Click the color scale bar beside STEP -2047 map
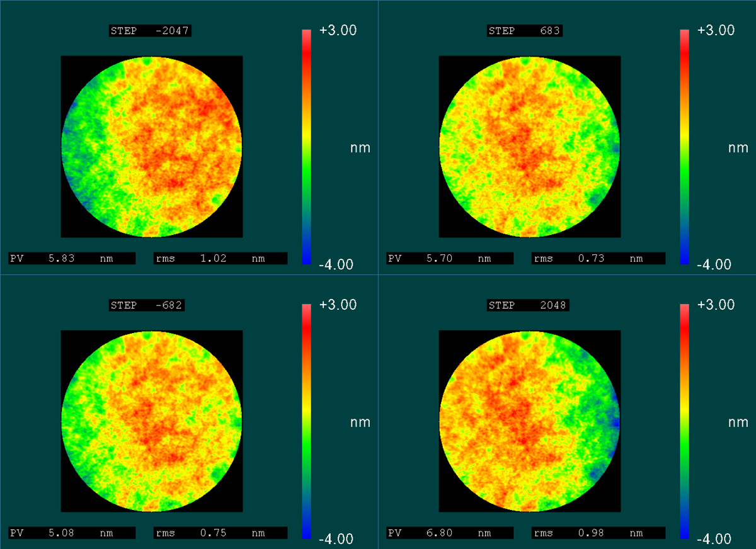This screenshot has width=756, height=549. (307, 146)
